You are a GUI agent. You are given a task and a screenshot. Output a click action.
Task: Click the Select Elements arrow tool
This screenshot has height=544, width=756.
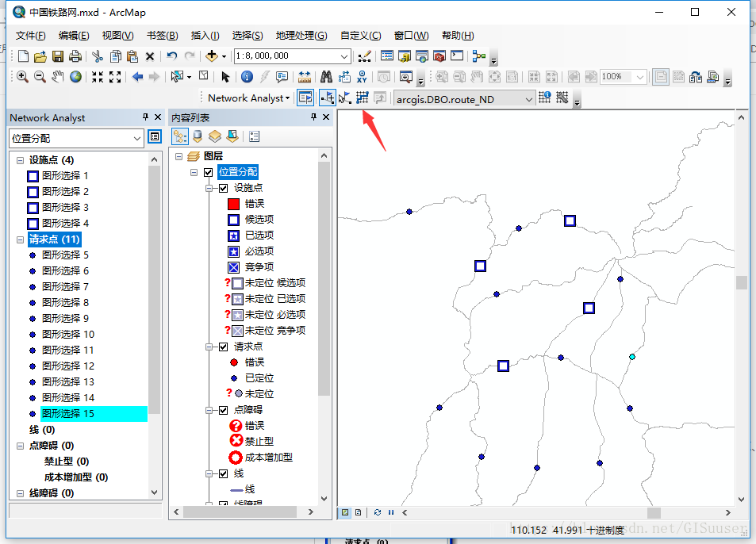pyautogui.click(x=225, y=77)
